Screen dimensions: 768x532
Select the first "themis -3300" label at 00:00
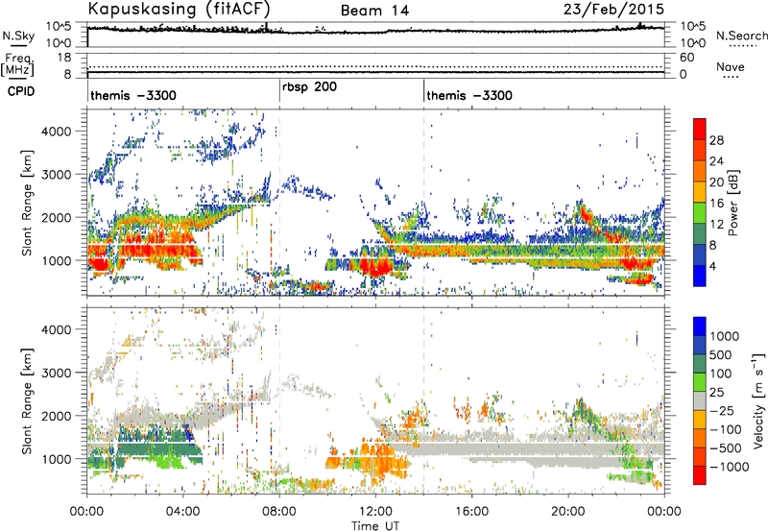click(x=133, y=95)
